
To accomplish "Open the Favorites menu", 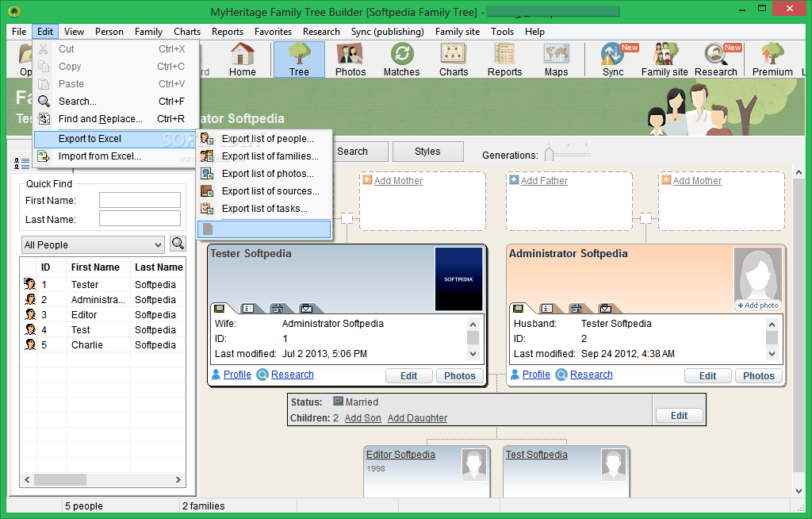I will (273, 32).
